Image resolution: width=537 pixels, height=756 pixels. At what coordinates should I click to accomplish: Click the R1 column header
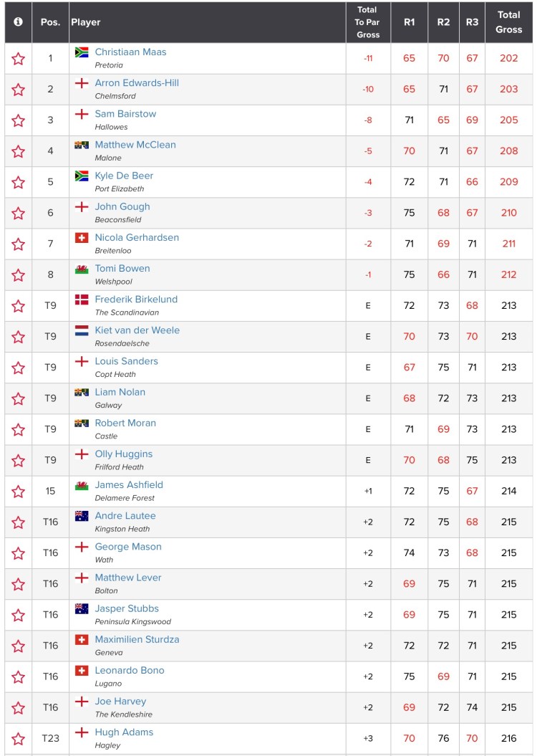tap(409, 22)
